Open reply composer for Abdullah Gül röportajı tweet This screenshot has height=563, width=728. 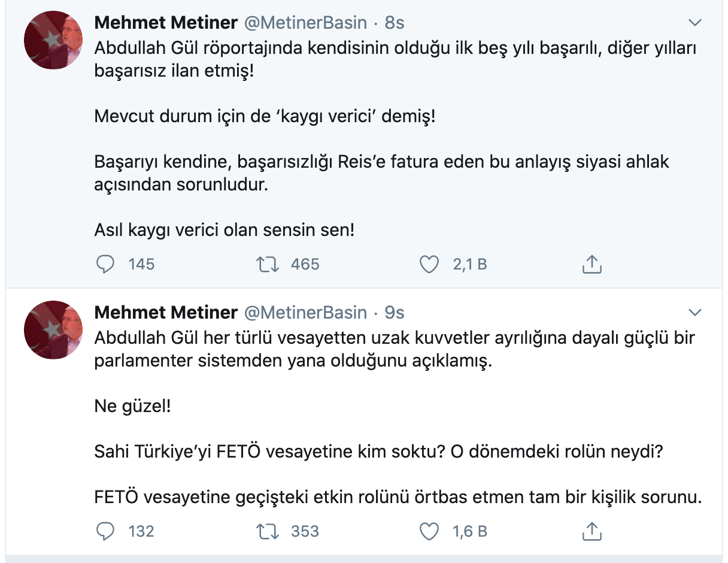pos(105,264)
